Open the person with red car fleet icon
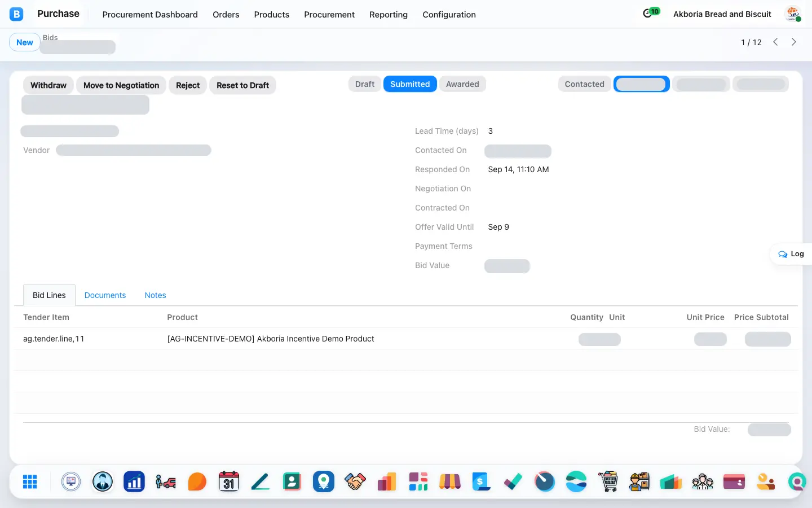 pyautogui.click(x=166, y=481)
